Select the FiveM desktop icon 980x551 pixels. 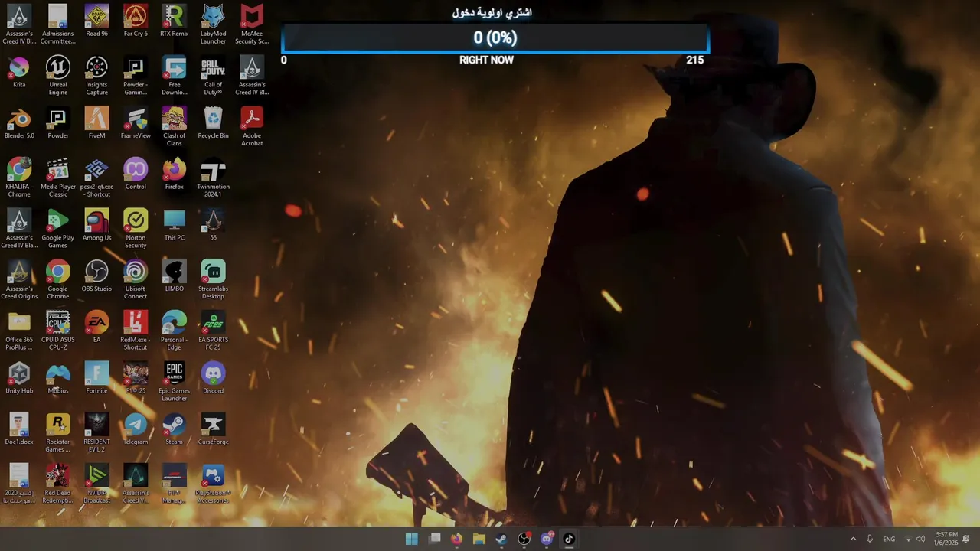point(96,124)
